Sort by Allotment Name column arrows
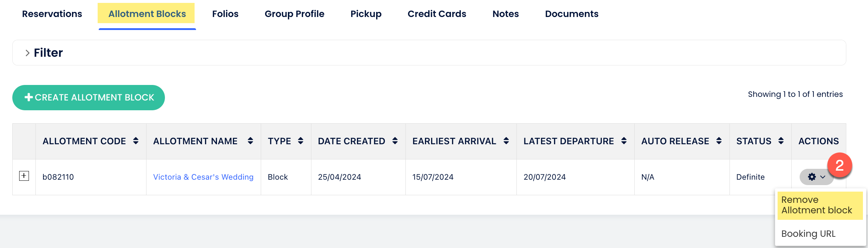 [x=250, y=141]
